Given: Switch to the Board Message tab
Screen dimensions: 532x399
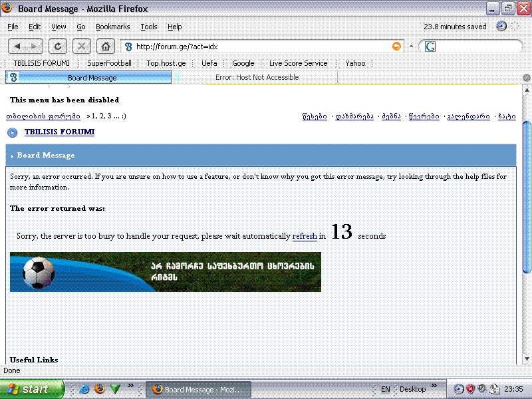Looking at the screenshot, I should click(88, 77).
